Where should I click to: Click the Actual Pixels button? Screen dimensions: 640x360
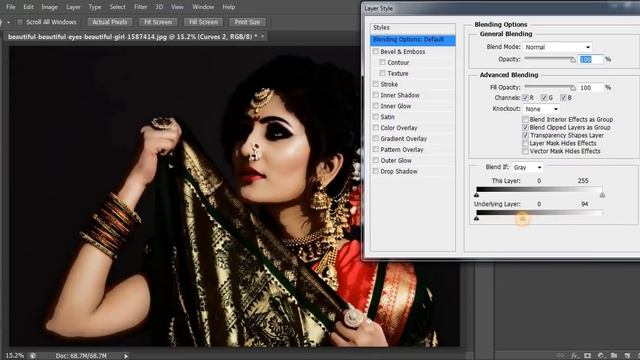click(x=110, y=22)
